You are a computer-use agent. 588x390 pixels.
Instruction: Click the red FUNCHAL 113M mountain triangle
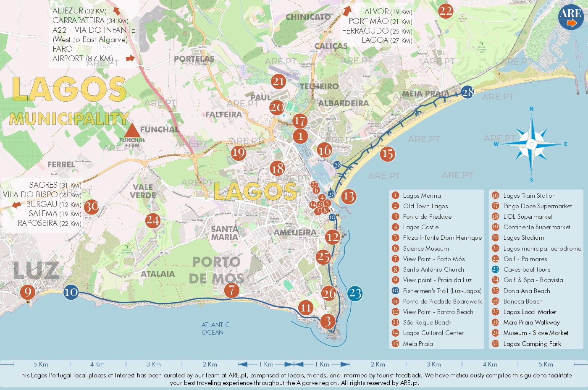[x=133, y=131]
